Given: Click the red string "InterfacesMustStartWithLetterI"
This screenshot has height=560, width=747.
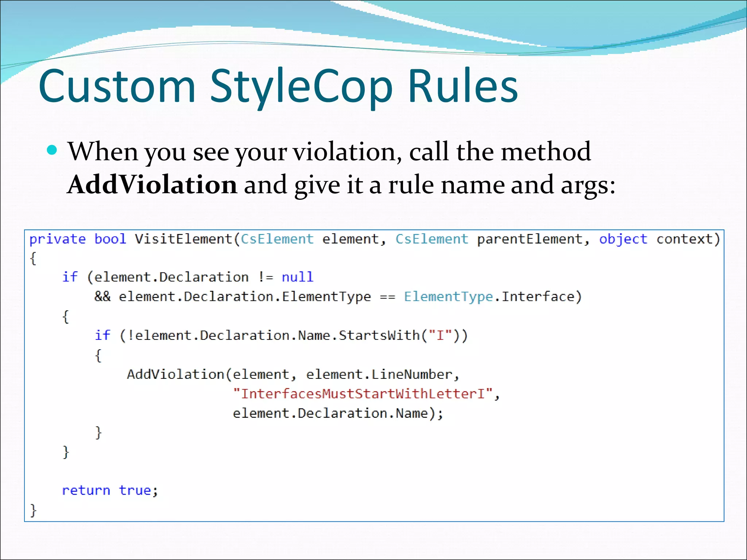Looking at the screenshot, I should tap(363, 394).
